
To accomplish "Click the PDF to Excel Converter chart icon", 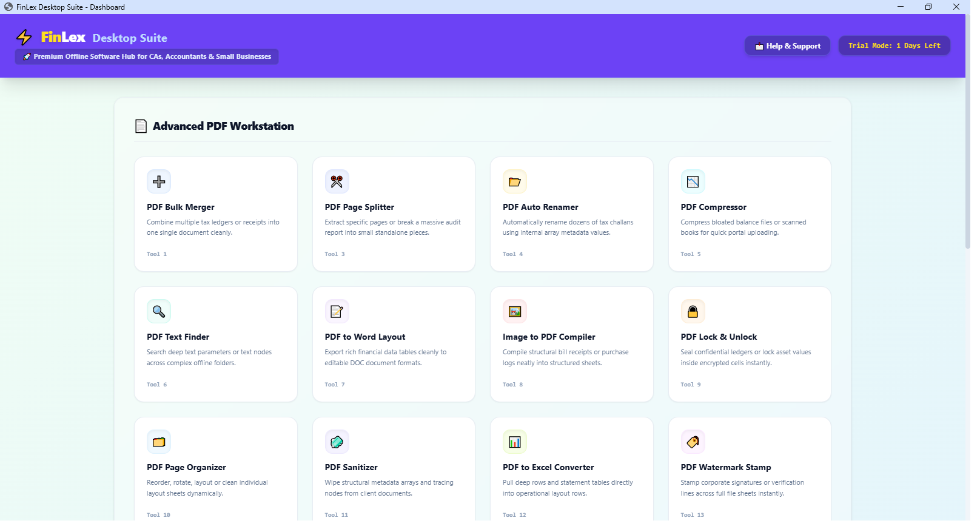I will tap(515, 442).
